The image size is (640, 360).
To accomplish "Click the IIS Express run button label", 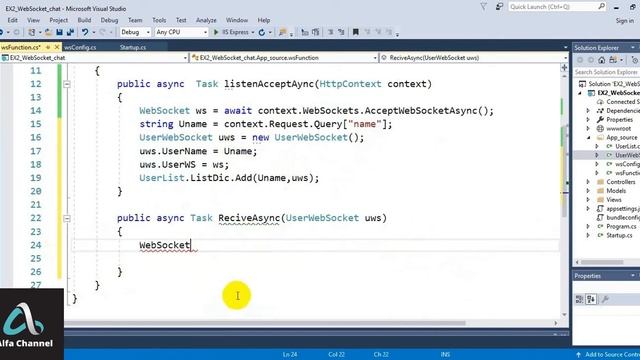I will 235,32.
